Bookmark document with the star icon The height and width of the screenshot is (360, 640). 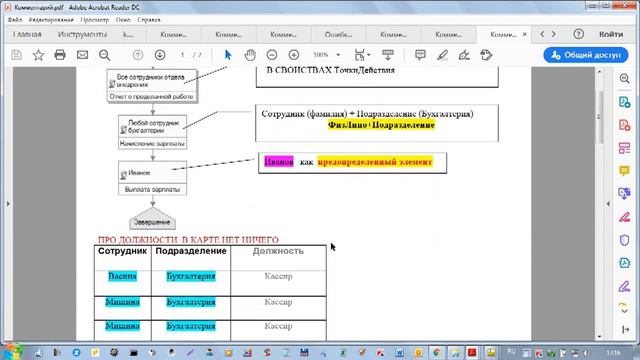pos(38,55)
